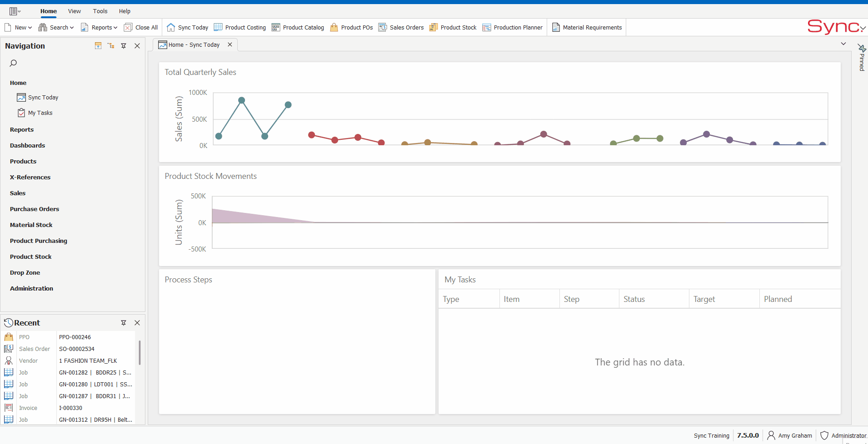Open My Tasks in Navigation tree
868x444 pixels.
coord(35,113)
